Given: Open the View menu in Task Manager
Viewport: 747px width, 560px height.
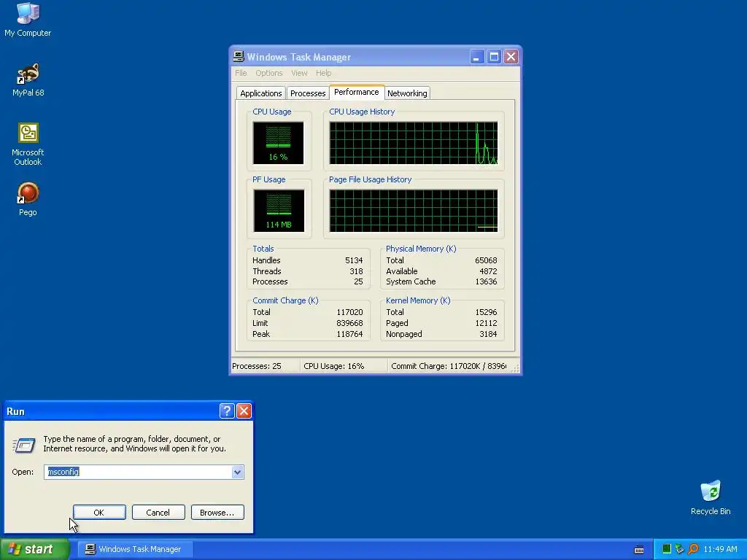Looking at the screenshot, I should point(299,73).
